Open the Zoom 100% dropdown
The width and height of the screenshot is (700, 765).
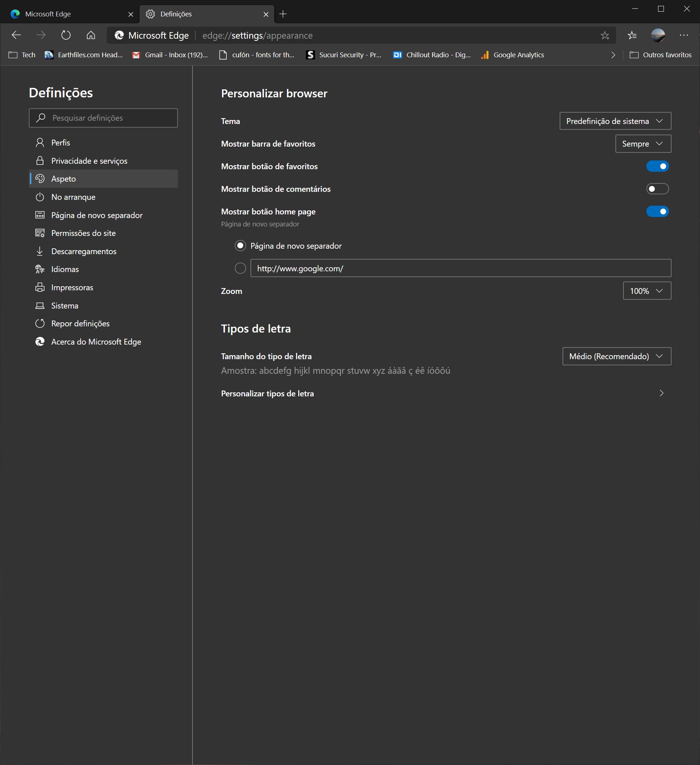coord(647,291)
